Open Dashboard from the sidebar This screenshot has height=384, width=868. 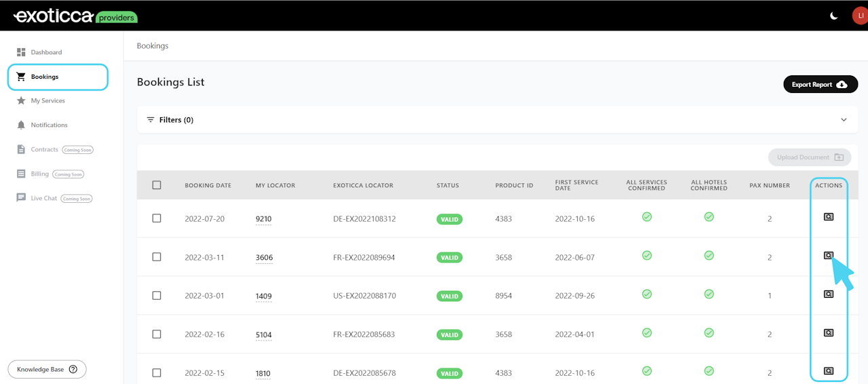[x=46, y=52]
